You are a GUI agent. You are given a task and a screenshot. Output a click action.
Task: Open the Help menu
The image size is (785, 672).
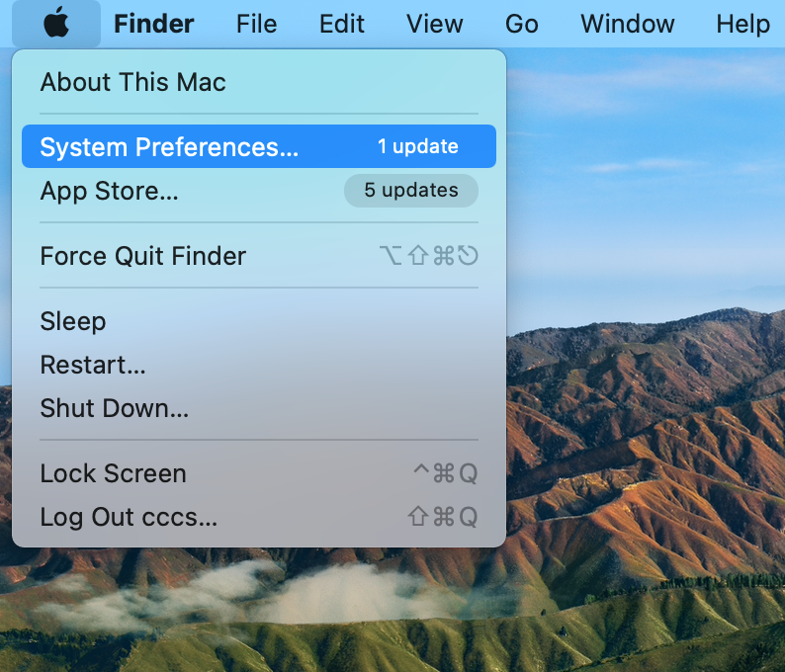(x=742, y=24)
